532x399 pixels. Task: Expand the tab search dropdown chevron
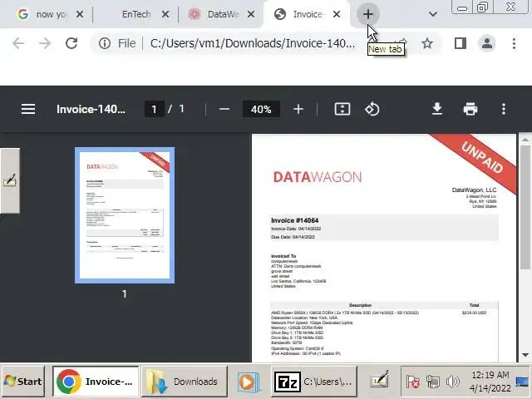432,14
